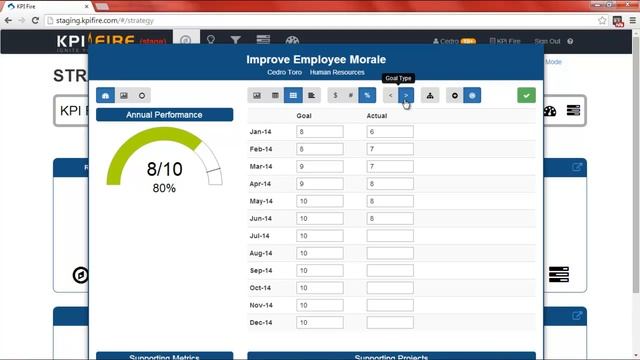This screenshot has height=360, width=640.
Task: Select the circle view button beside the chart image button
Action: tap(142, 96)
